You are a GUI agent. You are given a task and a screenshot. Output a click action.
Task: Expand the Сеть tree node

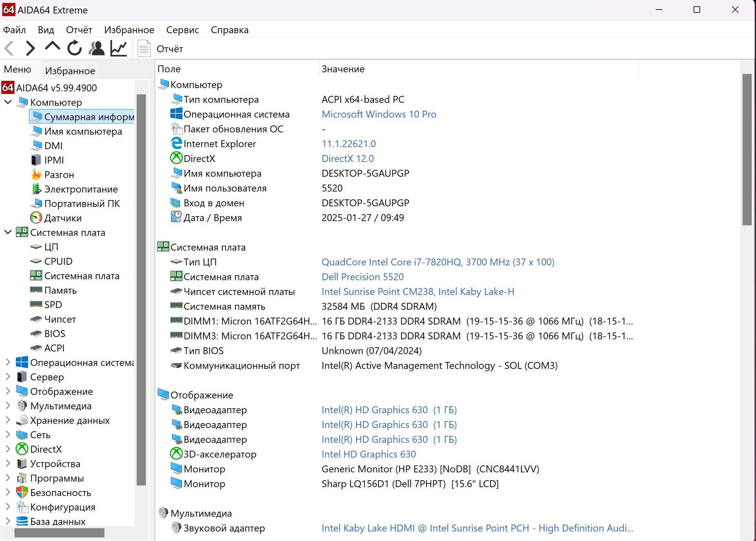[8, 434]
